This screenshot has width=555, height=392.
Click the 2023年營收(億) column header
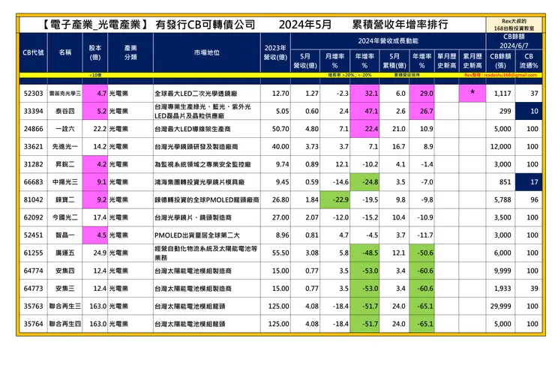275,52
